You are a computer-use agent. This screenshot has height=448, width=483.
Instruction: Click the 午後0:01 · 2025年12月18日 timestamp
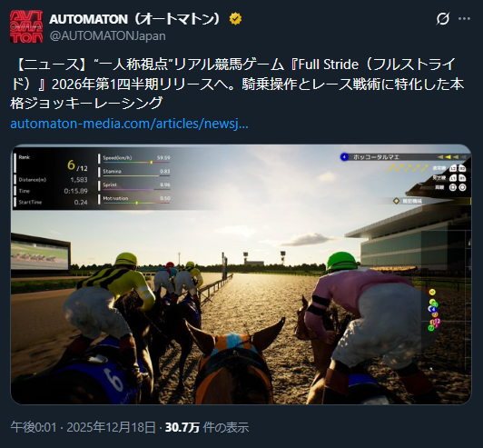tap(83, 427)
